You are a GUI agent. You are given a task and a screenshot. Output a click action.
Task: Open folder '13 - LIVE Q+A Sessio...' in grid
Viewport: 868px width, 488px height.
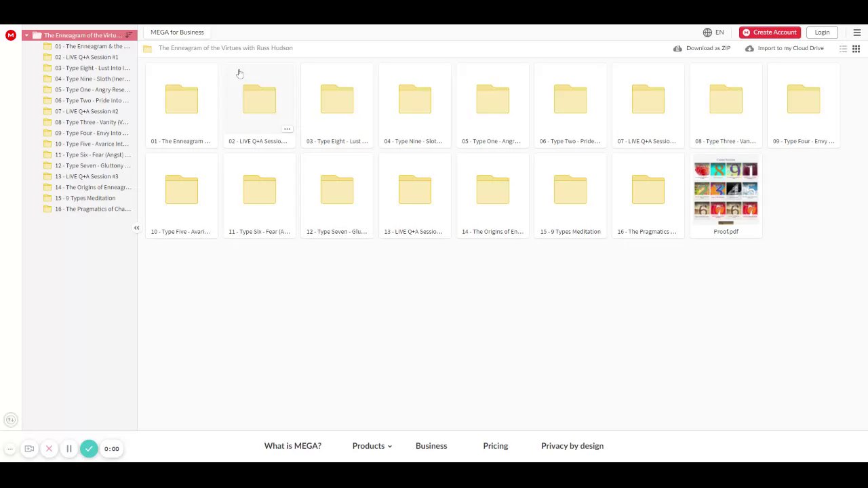click(415, 196)
